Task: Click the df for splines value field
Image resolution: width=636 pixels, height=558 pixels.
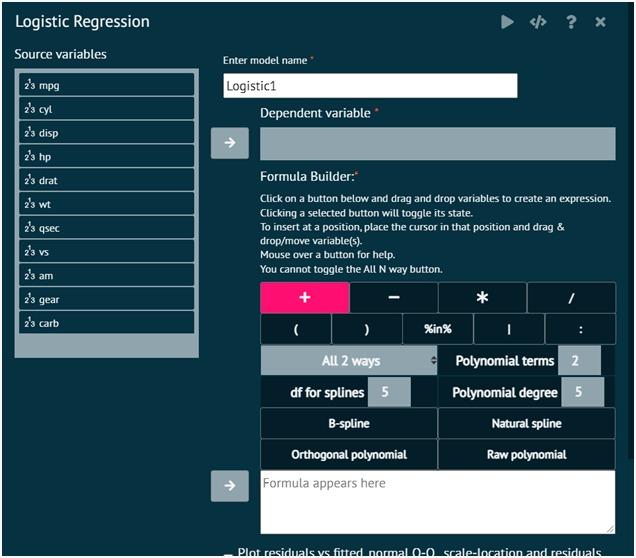Action: [389, 392]
